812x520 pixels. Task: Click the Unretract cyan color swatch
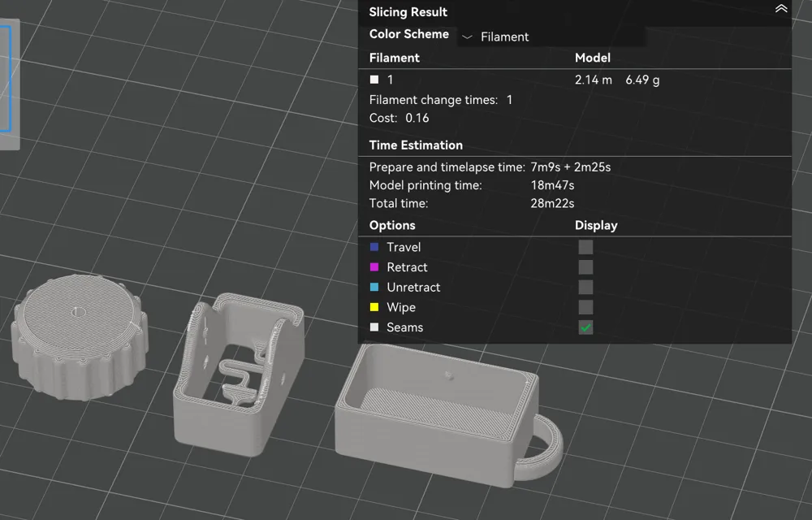click(x=374, y=287)
